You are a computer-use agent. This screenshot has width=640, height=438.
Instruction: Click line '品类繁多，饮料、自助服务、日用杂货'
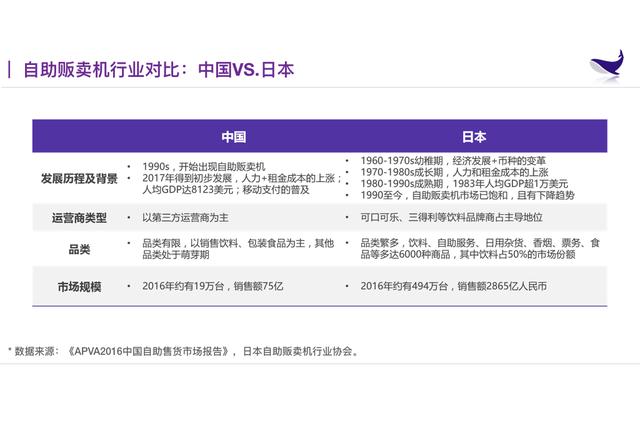(442, 243)
